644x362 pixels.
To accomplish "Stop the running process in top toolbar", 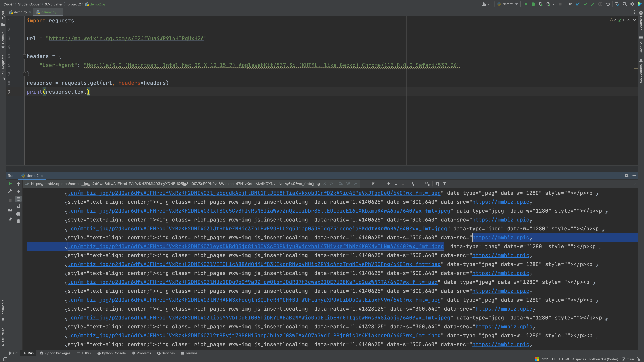I will coord(560,4).
